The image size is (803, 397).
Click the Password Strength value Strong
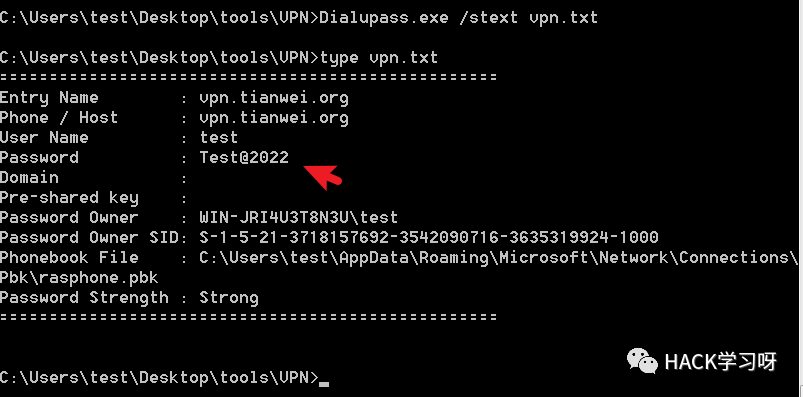click(x=229, y=298)
